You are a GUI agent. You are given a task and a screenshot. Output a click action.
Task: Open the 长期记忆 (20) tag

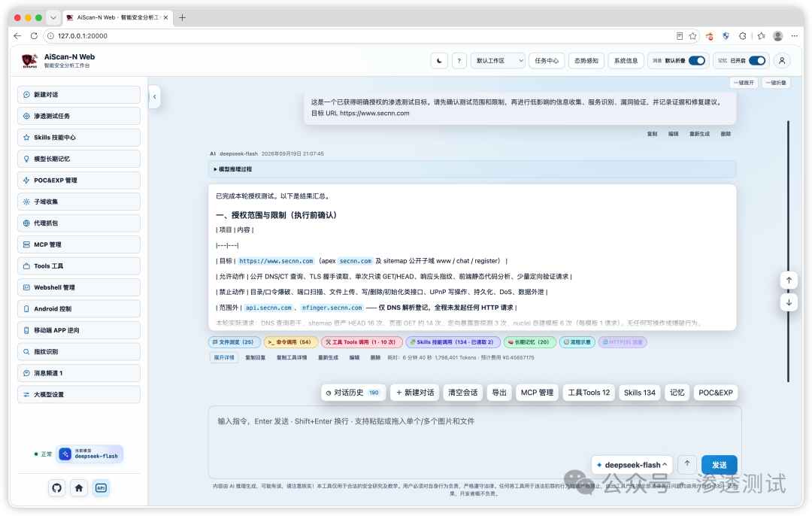[x=530, y=342]
